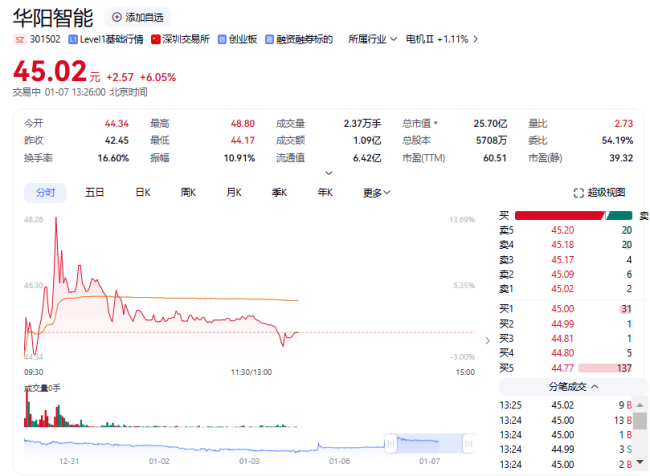Viewport: 650px width, 476px height.
Task: Switch to the 年K tab
Action: coord(325,192)
